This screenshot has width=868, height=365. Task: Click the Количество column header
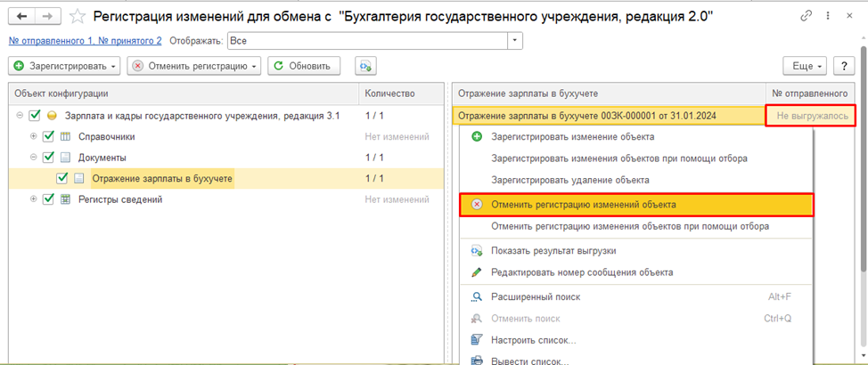pos(402,93)
